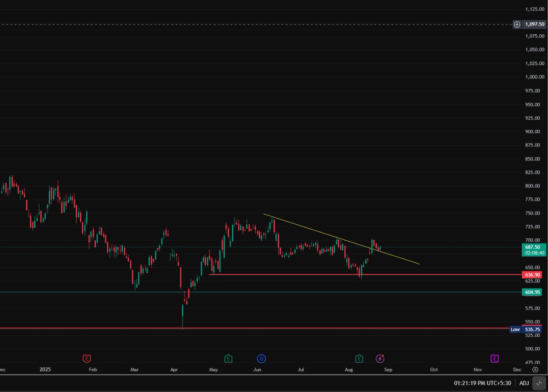Screen dimensions: 548x392
Task: Click the 1,000.00 price scale value
Action: 534,77
